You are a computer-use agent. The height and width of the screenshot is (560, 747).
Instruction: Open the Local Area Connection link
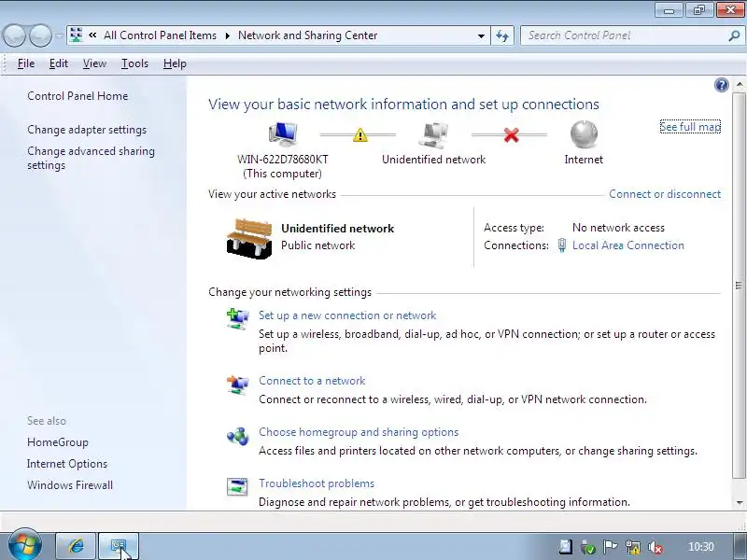[x=627, y=245]
